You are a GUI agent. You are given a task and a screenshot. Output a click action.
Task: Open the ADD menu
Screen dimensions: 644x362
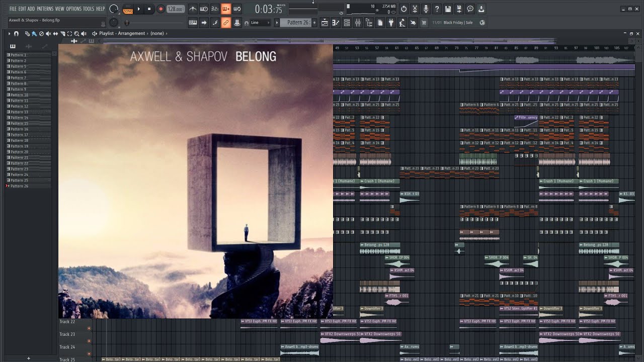(31, 9)
